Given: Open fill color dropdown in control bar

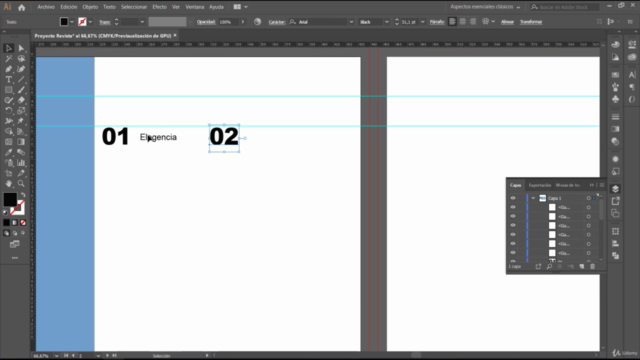Looking at the screenshot, I should 72,22.
